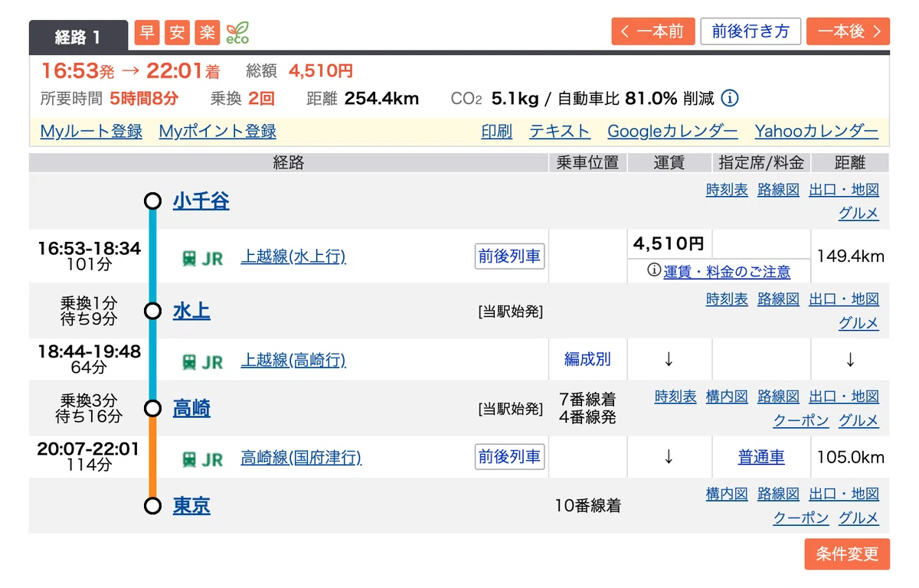Open Myルート登録 link
This screenshot has height=588, width=919.
(91, 131)
